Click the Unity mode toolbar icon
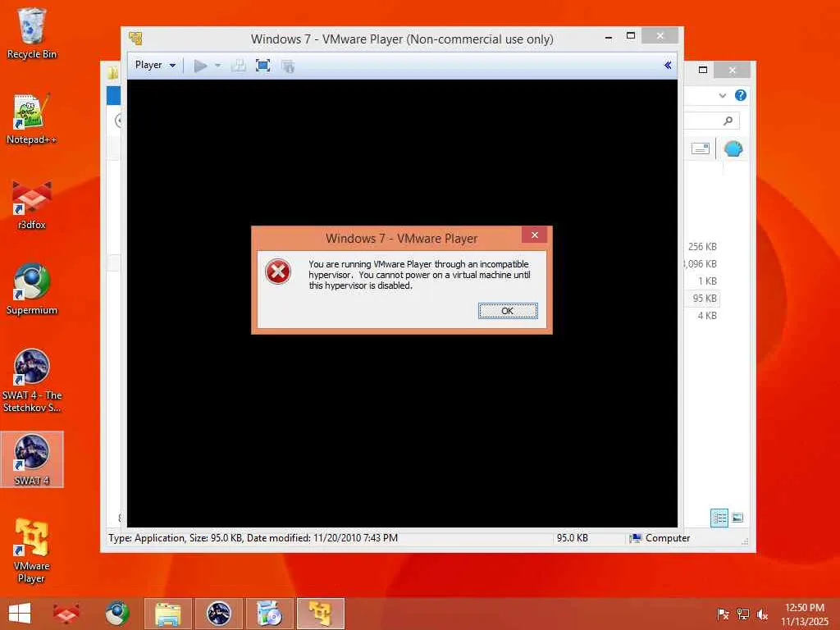The width and height of the screenshot is (840, 630). click(288, 66)
